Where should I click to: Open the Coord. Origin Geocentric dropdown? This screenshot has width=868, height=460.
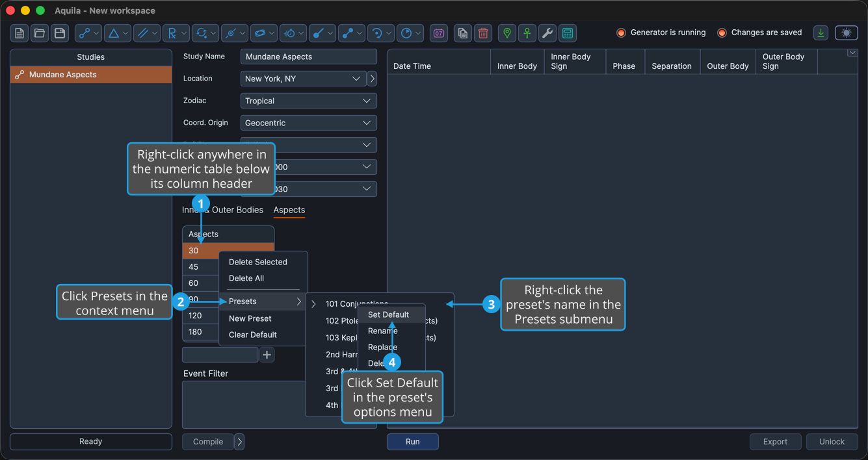309,123
